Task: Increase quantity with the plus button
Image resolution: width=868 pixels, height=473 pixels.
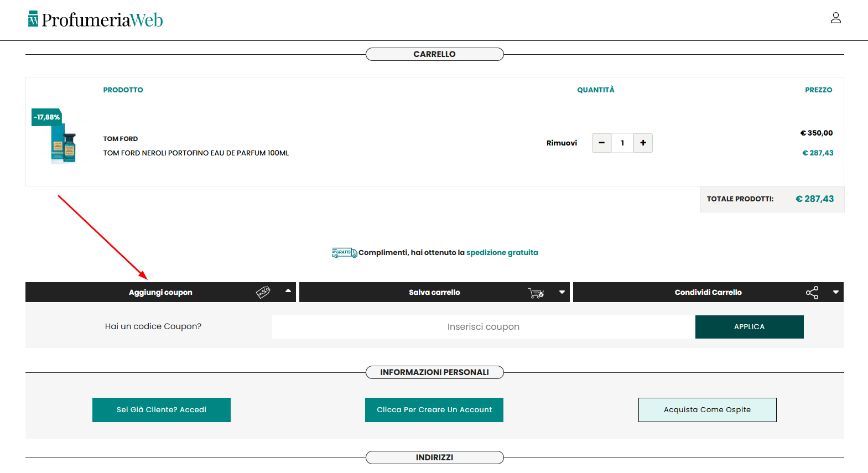Action: (643, 143)
